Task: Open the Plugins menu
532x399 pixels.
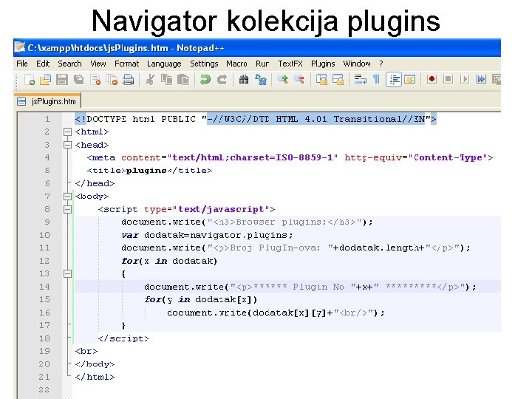Action: [323, 64]
